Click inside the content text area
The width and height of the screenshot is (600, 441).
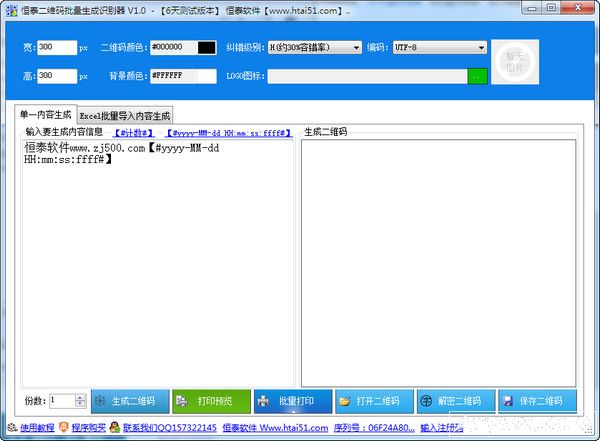[x=158, y=263]
